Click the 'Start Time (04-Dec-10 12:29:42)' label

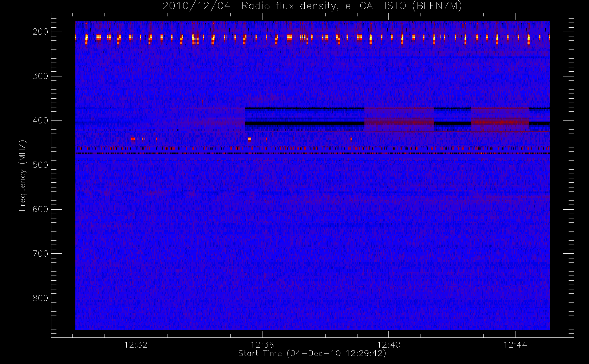[x=312, y=353]
